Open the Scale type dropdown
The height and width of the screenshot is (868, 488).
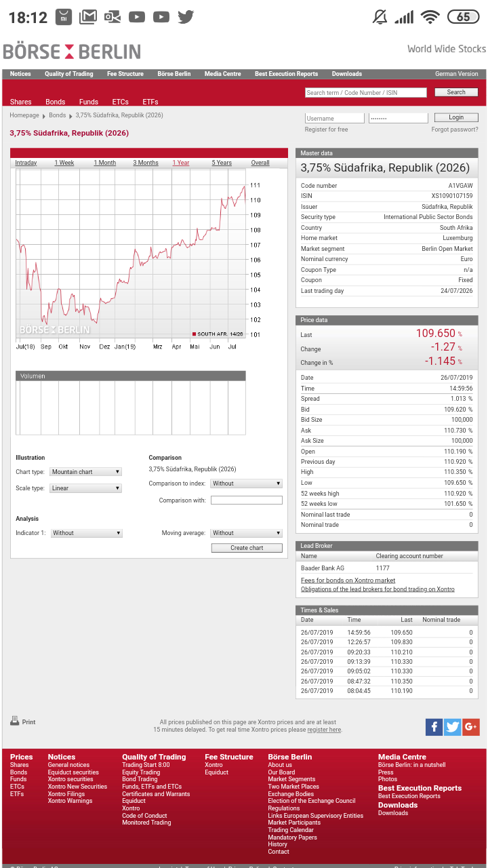pos(86,488)
